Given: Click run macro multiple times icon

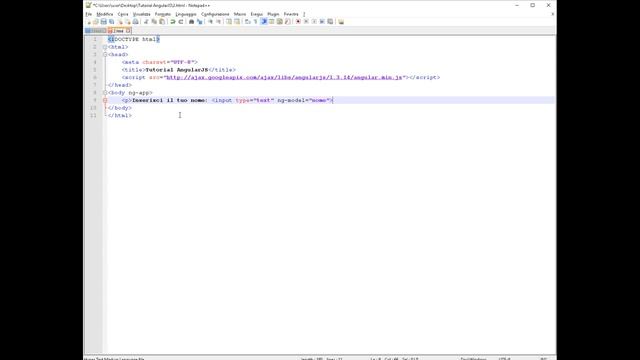Looking at the screenshot, I should [x=322, y=22].
